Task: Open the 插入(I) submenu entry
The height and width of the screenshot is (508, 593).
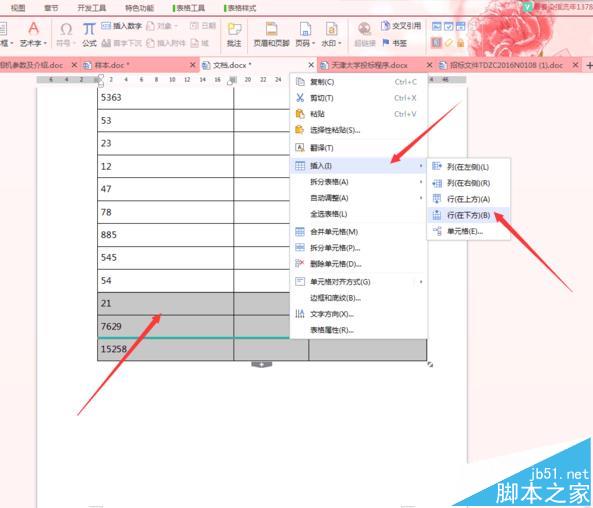Action: [x=359, y=166]
